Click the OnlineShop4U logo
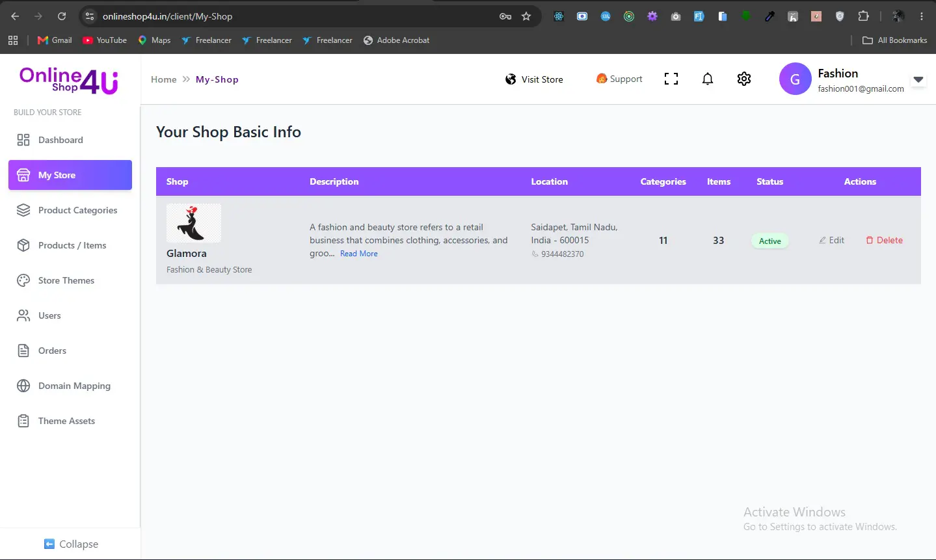936x560 pixels. point(69,81)
